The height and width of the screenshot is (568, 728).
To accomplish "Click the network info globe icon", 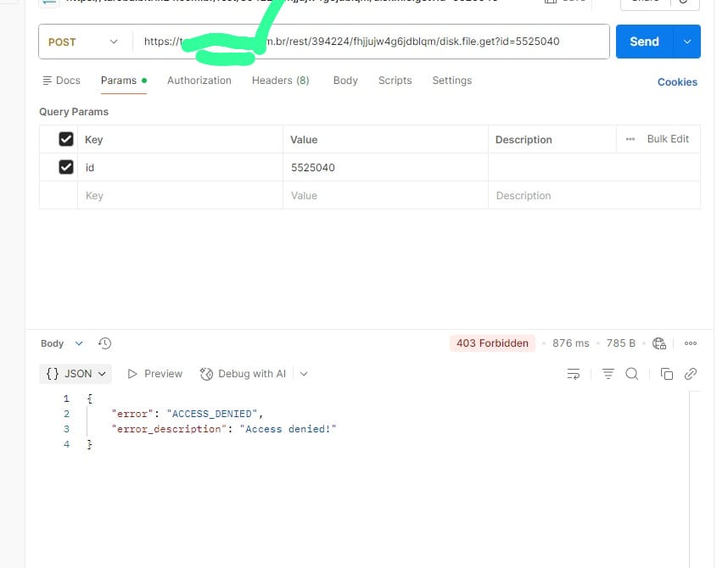I will [x=659, y=343].
